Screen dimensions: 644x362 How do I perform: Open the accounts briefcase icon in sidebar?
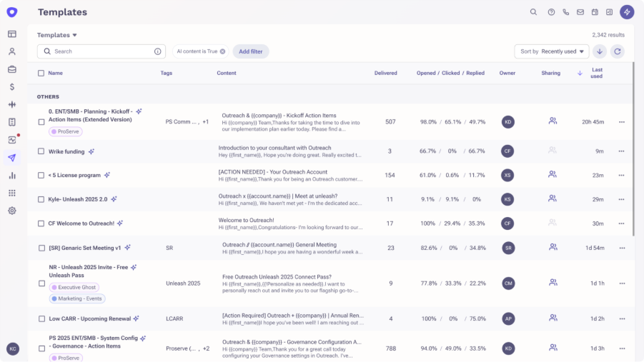click(x=12, y=69)
